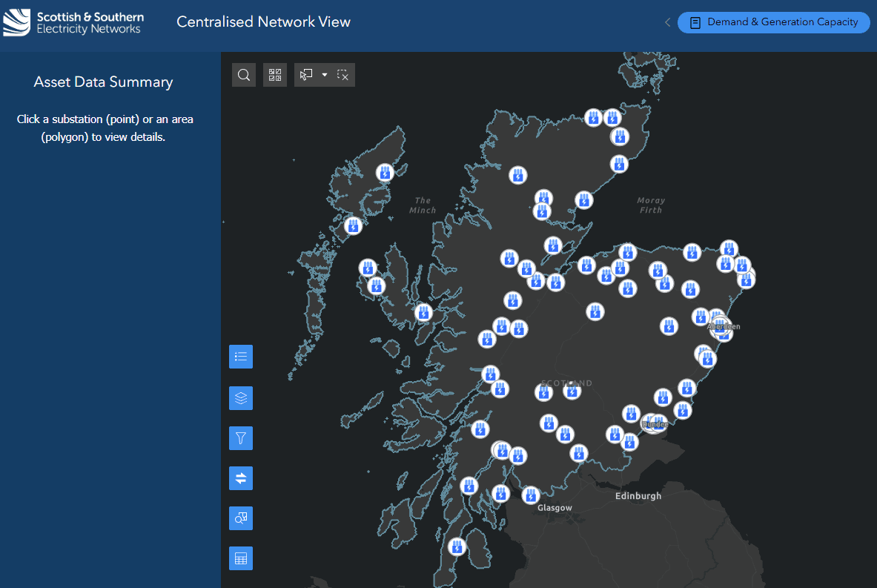Toggle the filter panel visibility
The width and height of the screenshot is (877, 588).
[x=240, y=438]
